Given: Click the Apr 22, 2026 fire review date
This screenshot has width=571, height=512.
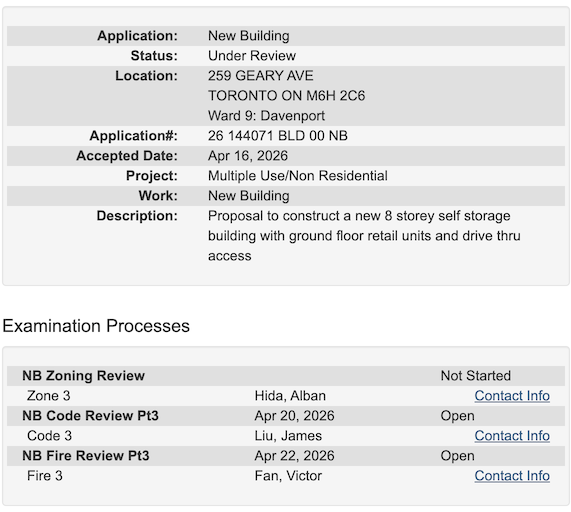Looking at the screenshot, I should [x=294, y=456].
